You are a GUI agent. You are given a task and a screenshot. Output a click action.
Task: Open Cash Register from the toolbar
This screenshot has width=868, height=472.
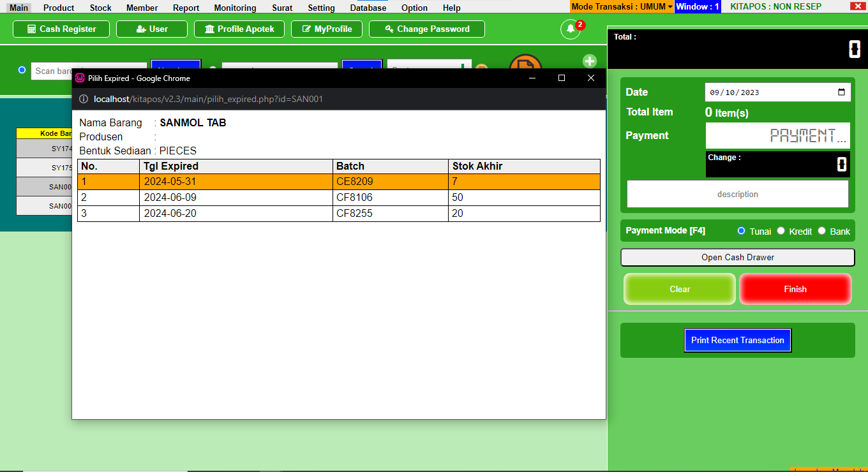[61, 29]
